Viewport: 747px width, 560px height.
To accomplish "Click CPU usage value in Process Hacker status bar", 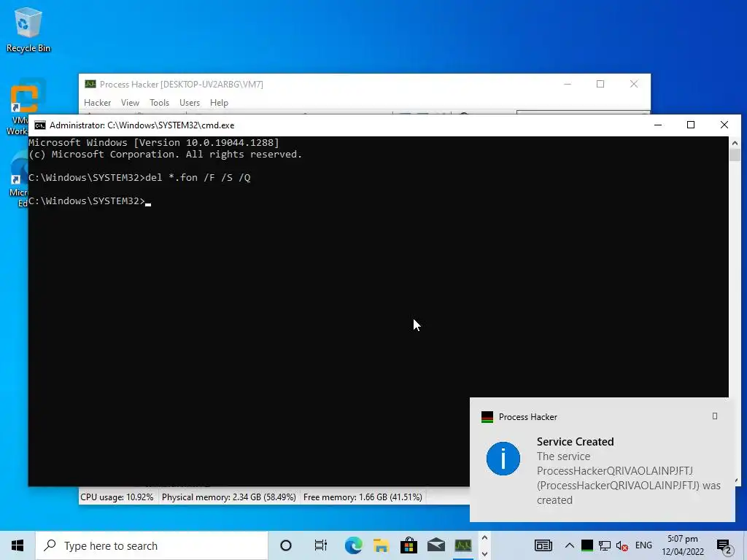I will coord(117,497).
